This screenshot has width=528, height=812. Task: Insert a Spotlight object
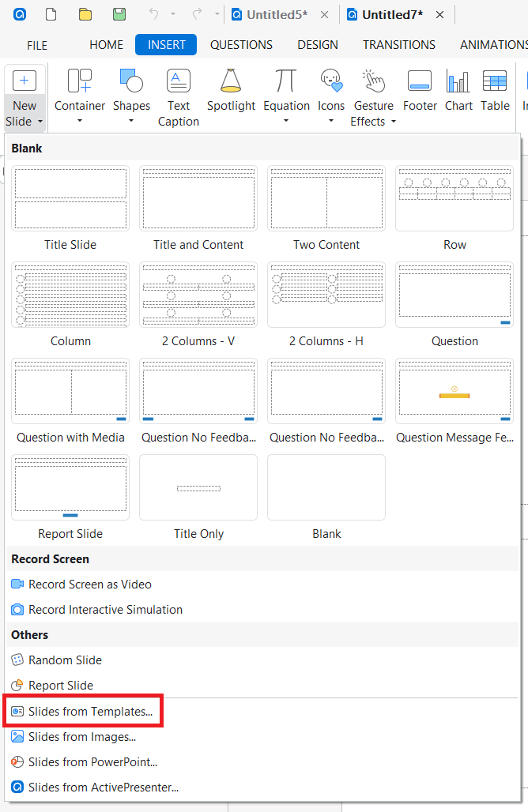click(231, 91)
